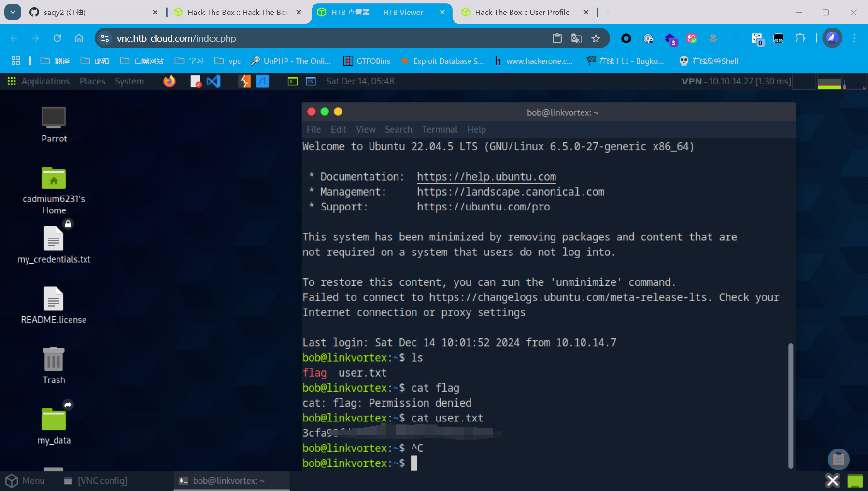Screen dimensions: 868x491
Task: Open the 翻译 bookmarks folder
Action: [55, 61]
